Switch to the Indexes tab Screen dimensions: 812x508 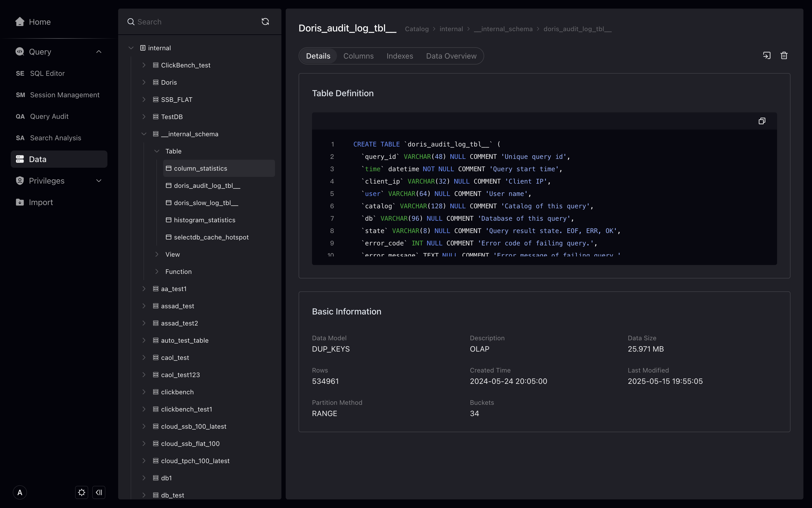click(x=400, y=56)
